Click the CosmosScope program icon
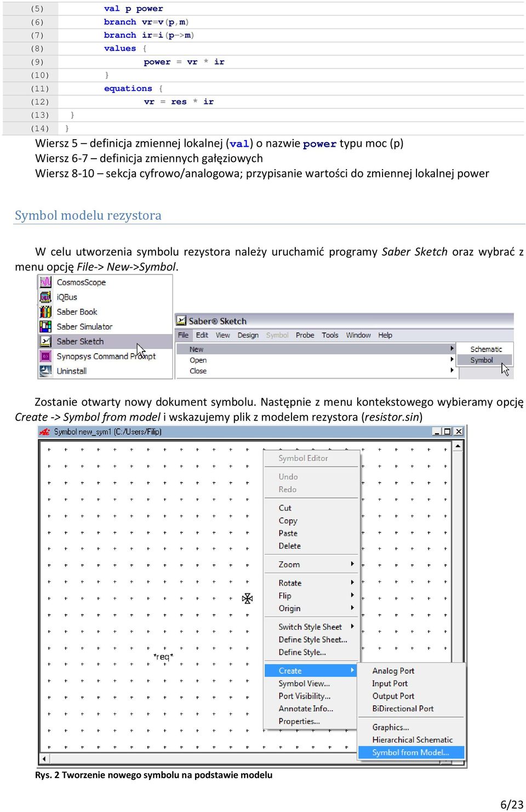 pyautogui.click(x=45, y=282)
